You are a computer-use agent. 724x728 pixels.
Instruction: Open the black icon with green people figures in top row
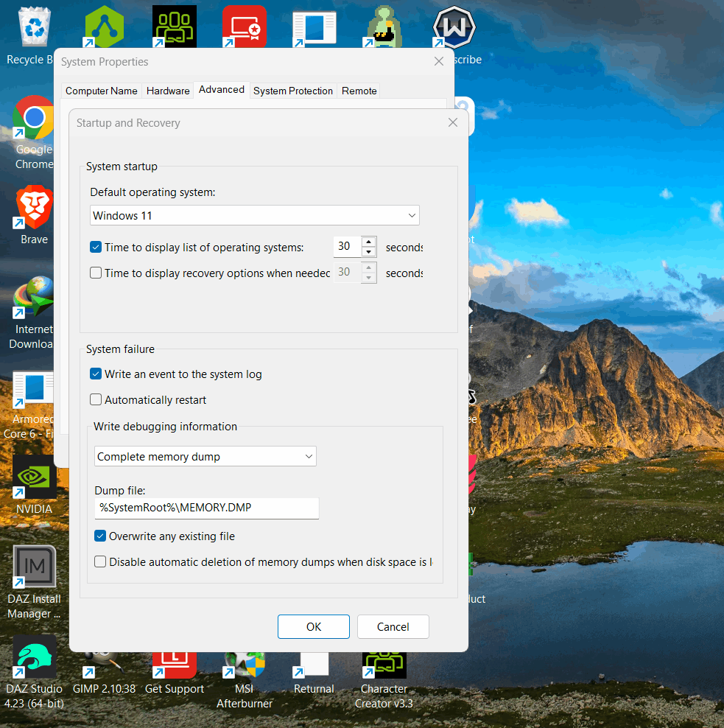click(174, 27)
